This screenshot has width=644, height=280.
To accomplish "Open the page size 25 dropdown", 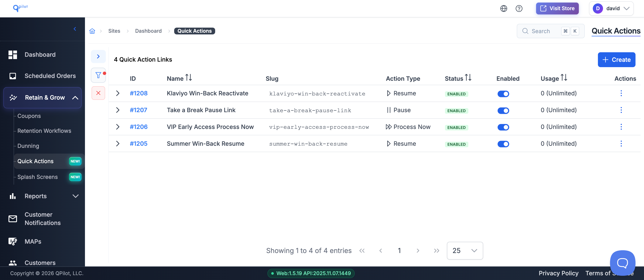I will coord(465,250).
